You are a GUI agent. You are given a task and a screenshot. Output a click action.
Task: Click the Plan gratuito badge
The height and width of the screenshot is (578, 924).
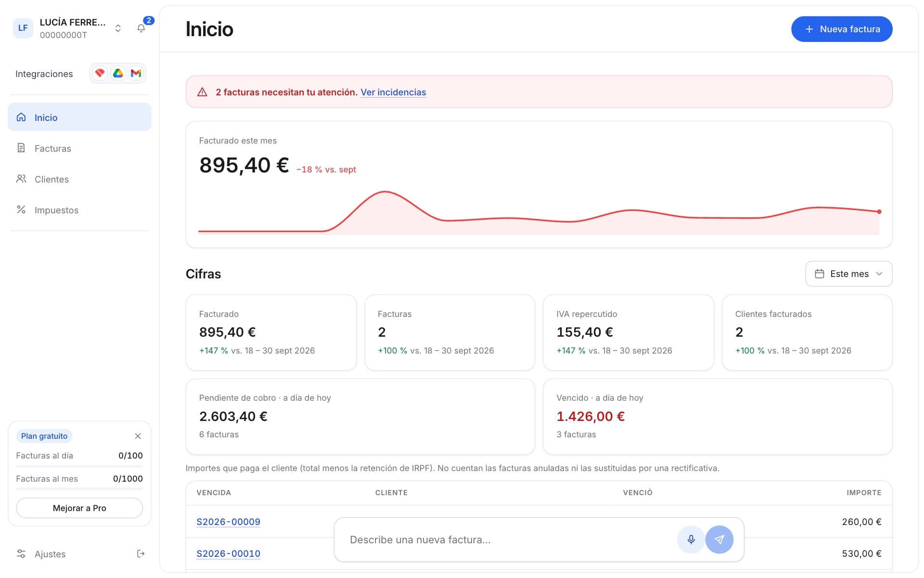[x=44, y=436]
